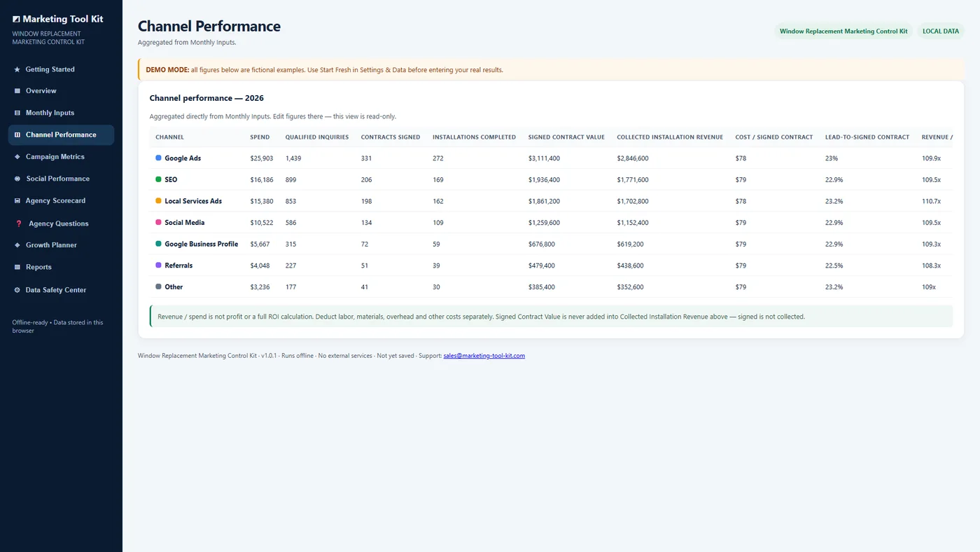The image size is (980, 552).
Task: Click the Social Performance sidebar icon
Action: pos(17,179)
